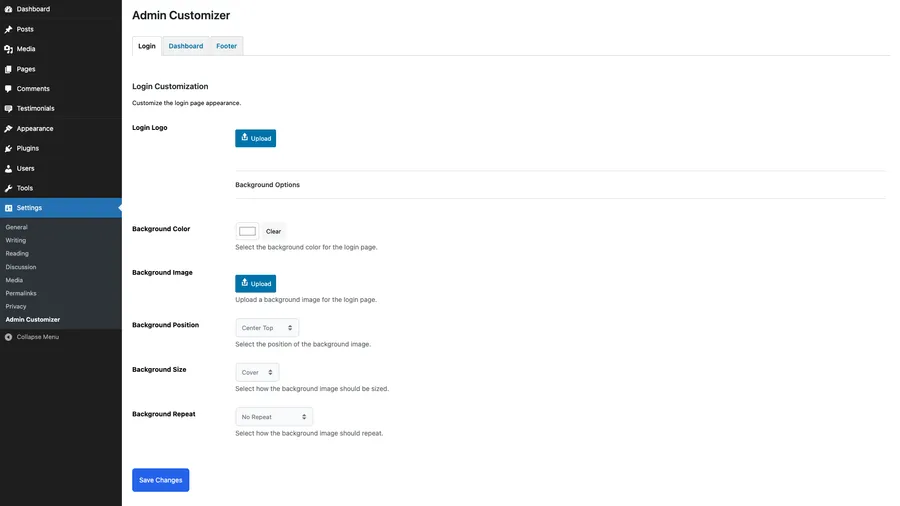Click the Settings sliders icon
The width and height of the screenshot is (900, 506).
click(x=9, y=208)
